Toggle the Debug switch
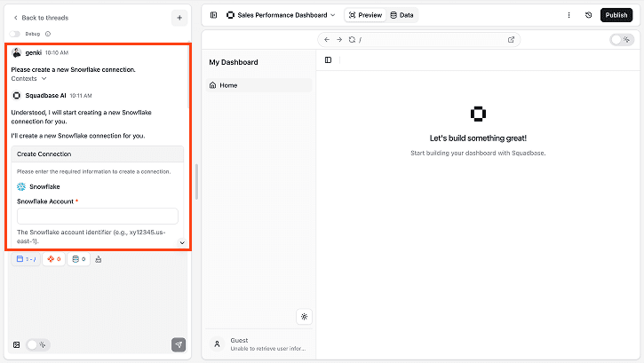 (x=15, y=34)
